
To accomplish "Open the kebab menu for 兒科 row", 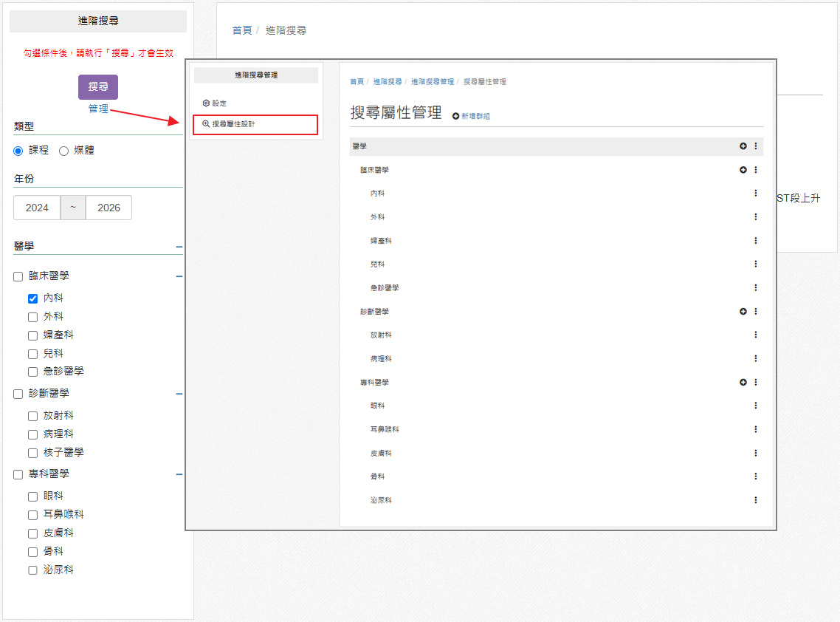I will tap(756, 264).
